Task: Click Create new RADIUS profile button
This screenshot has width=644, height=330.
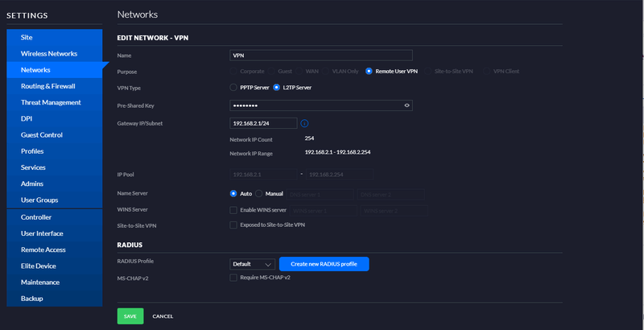Action: point(324,264)
